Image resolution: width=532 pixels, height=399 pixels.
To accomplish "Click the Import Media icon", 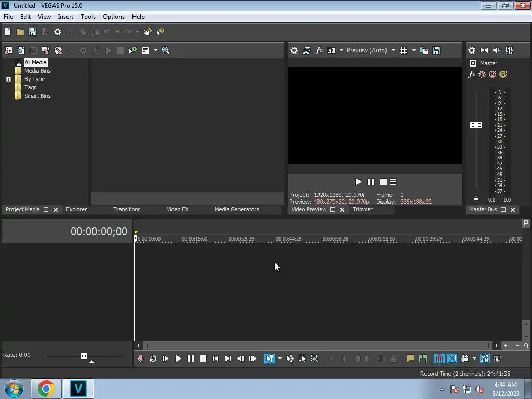I will coord(21,50).
